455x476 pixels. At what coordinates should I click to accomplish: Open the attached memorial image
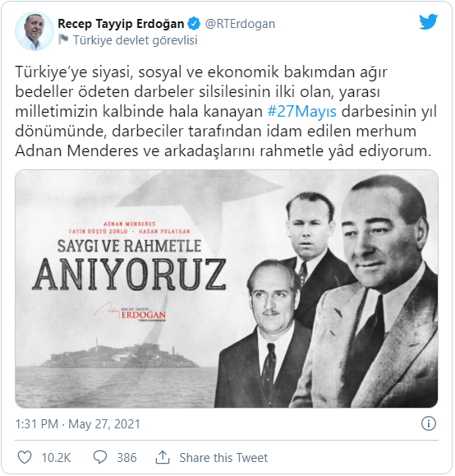pos(227,289)
